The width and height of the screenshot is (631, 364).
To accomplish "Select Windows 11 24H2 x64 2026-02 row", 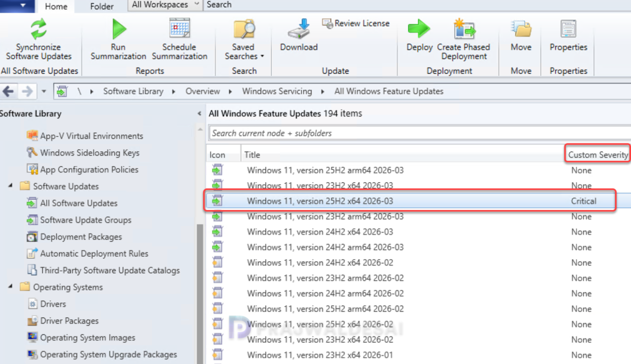I will [419, 263].
